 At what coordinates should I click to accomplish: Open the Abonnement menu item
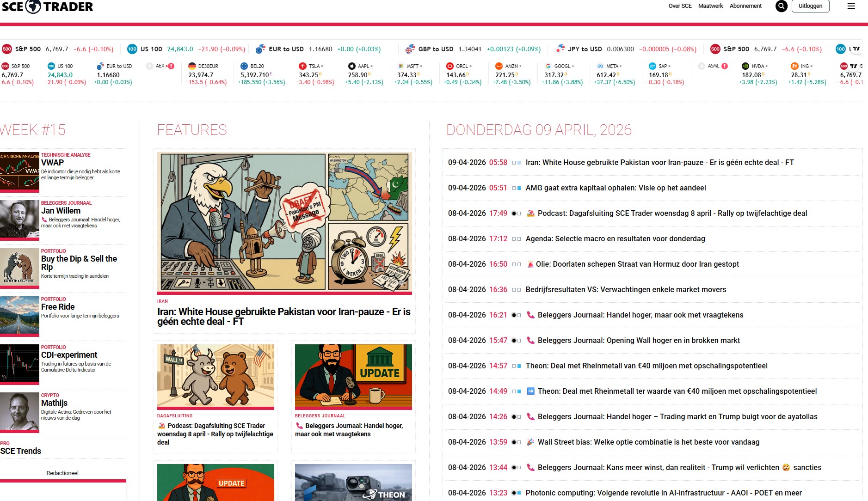click(x=745, y=6)
